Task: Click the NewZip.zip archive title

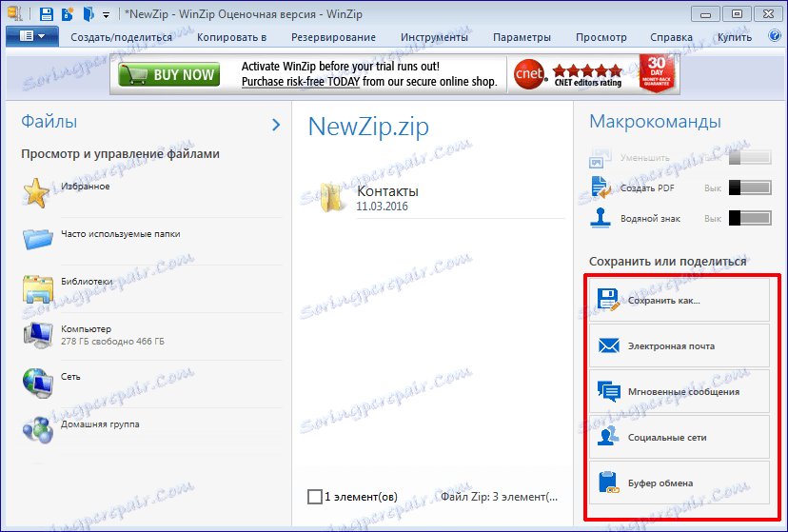Action: [368, 127]
